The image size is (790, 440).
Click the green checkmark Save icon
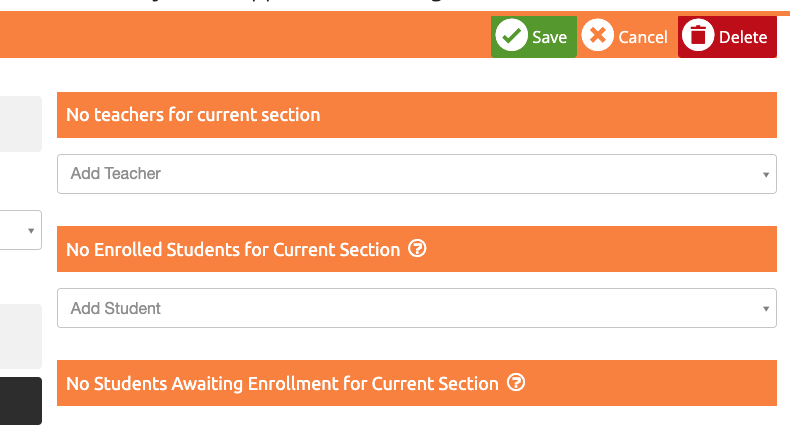coord(511,35)
